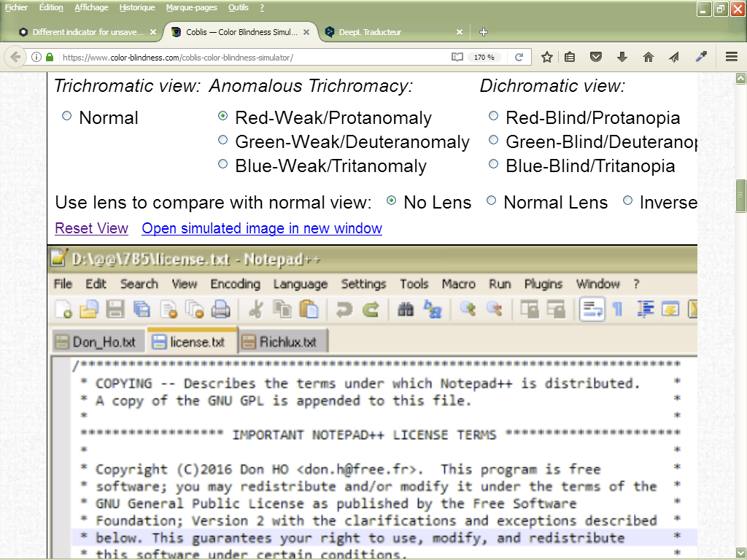
Task: Click the Reset View link
Action: pos(91,228)
